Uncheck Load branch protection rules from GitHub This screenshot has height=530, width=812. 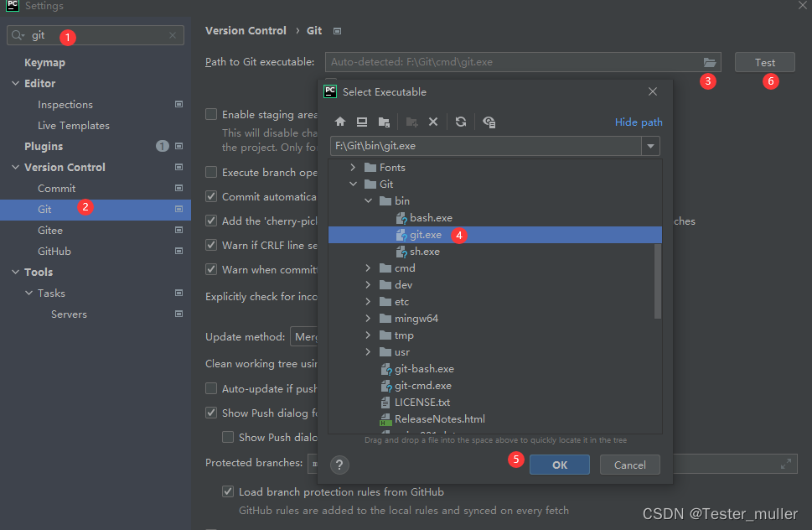click(x=228, y=491)
